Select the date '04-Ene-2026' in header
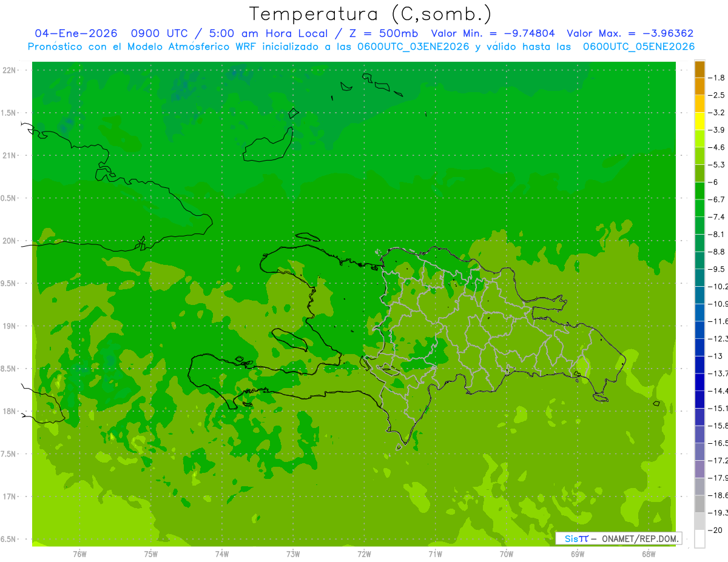The width and height of the screenshot is (728, 562). pos(76,34)
